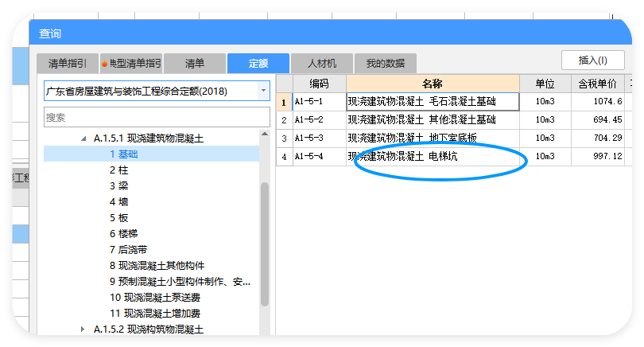Select the 2 柱 tree item
Screen dimensions: 644x347
point(118,170)
